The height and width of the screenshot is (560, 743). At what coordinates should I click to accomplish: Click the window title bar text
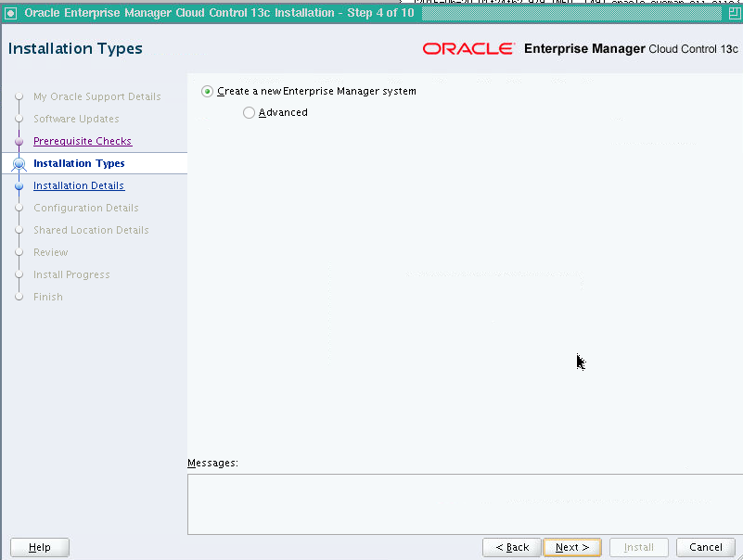[219, 13]
